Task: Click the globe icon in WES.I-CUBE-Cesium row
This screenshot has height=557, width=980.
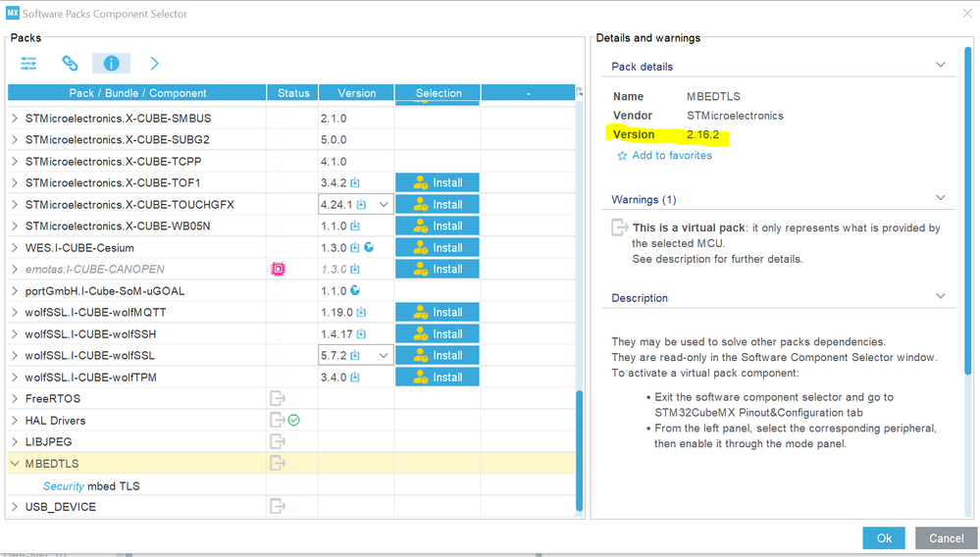Action: (x=370, y=247)
